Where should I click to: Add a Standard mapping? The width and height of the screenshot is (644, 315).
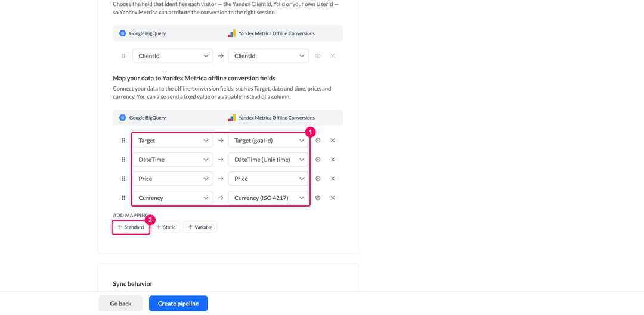tap(131, 227)
